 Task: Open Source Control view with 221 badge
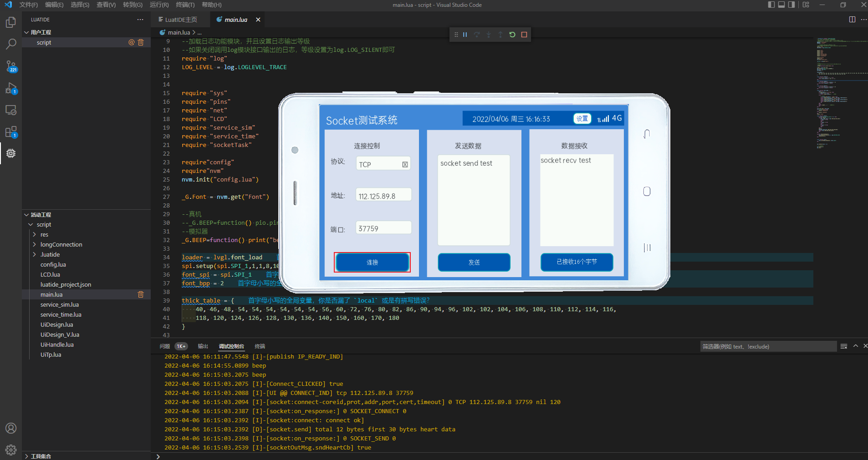(x=11, y=66)
